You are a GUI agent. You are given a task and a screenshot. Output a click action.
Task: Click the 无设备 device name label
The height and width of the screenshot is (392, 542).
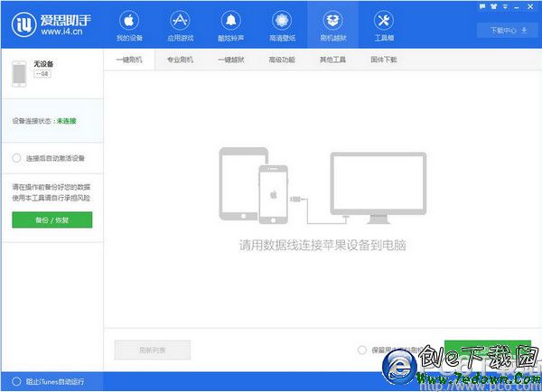43,64
